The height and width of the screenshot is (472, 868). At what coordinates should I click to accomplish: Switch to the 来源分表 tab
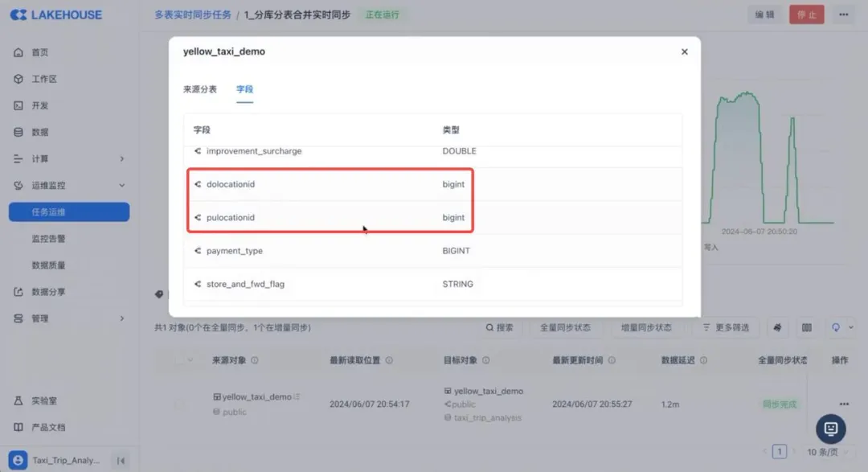coord(200,89)
